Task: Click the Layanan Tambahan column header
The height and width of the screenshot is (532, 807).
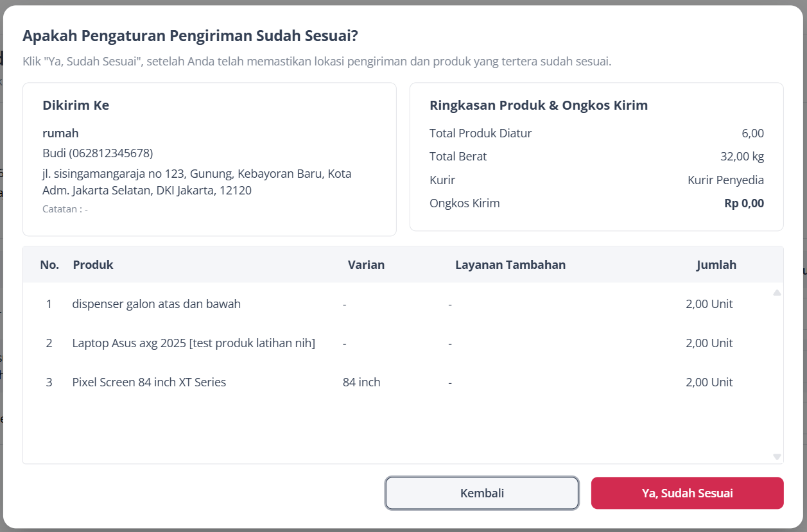Action: coord(510,264)
